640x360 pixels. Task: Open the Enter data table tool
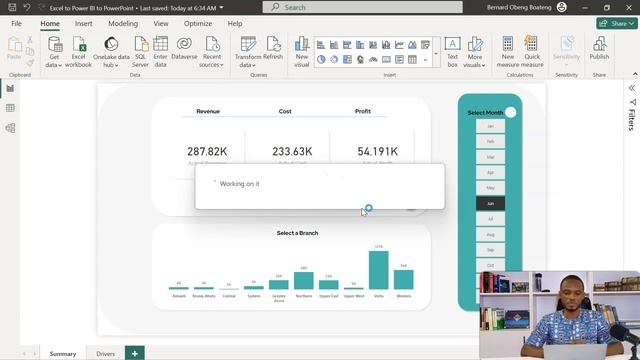(160, 51)
